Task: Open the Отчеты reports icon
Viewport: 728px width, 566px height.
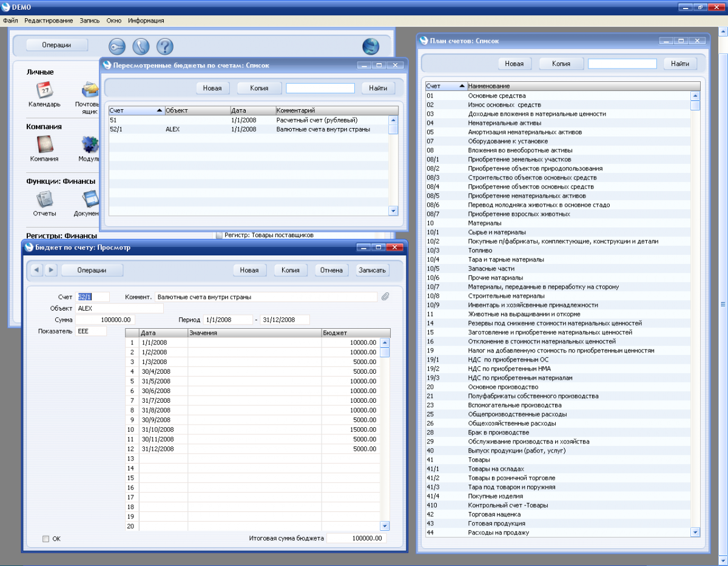Action: click(44, 200)
